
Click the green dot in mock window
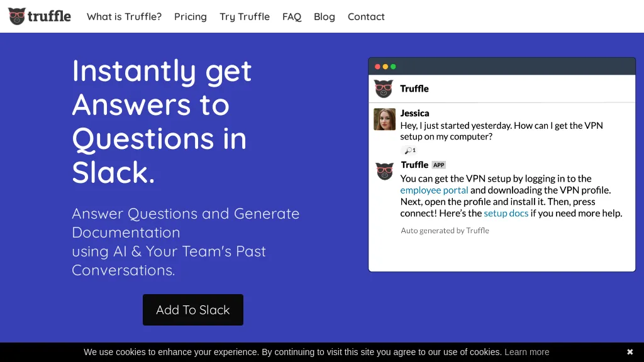coord(394,67)
